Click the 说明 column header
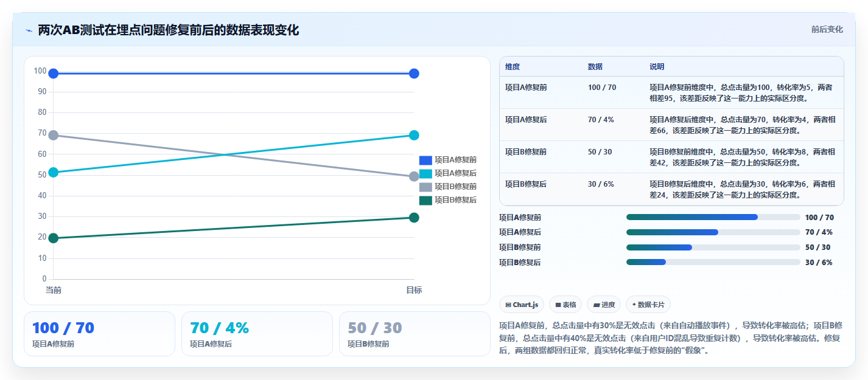868x380 pixels. pos(657,67)
